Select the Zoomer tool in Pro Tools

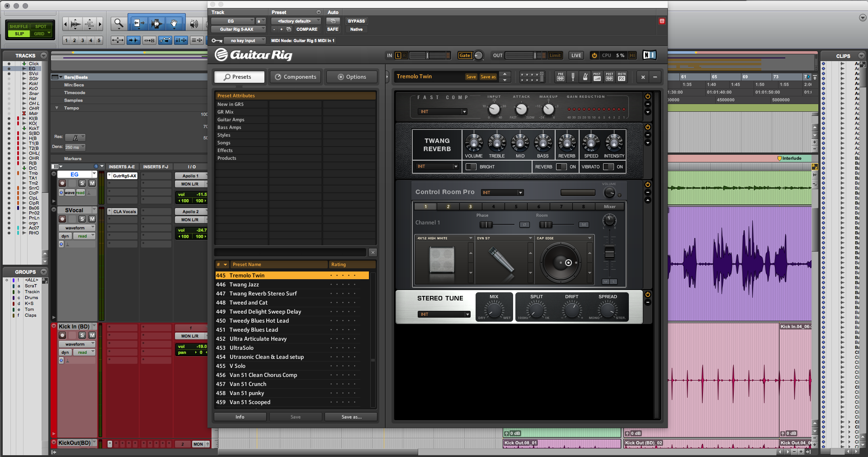coord(119,24)
